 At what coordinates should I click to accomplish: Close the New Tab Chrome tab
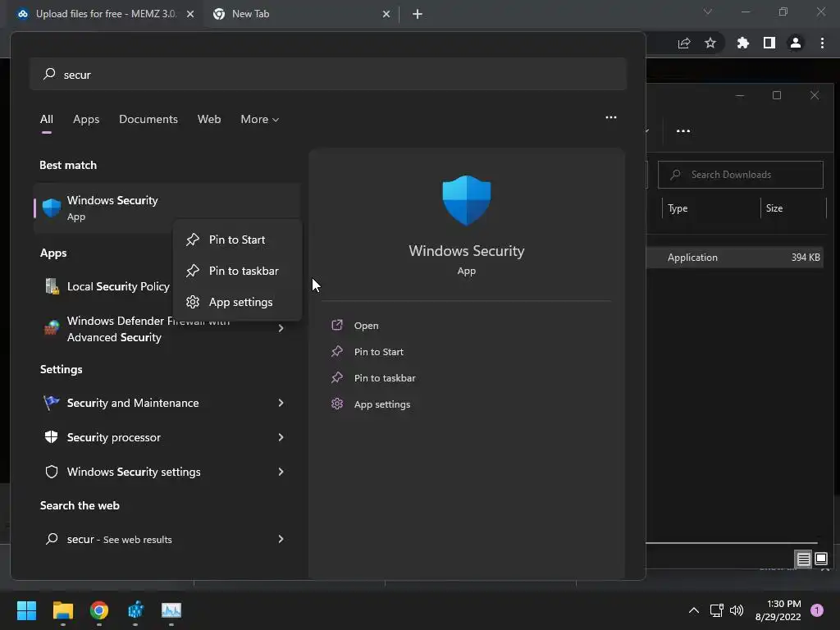[x=386, y=14]
